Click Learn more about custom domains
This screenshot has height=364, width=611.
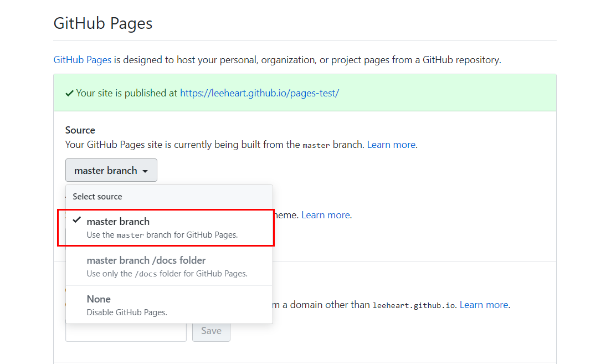[484, 305]
